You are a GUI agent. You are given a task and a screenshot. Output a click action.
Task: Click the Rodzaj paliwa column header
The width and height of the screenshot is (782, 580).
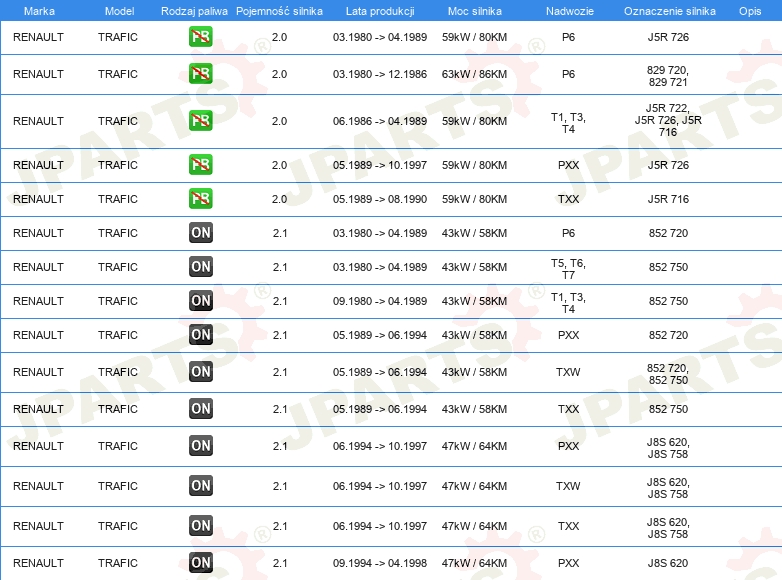(x=194, y=11)
